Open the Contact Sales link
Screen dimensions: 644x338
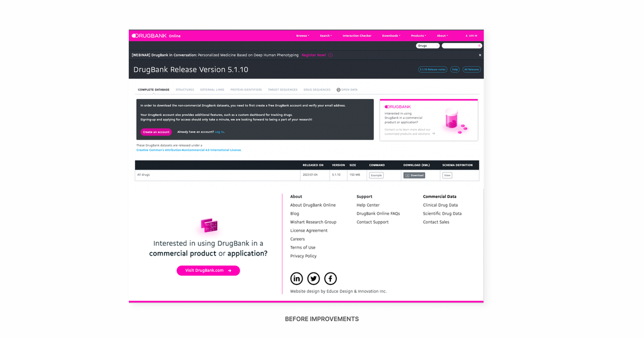click(x=436, y=222)
